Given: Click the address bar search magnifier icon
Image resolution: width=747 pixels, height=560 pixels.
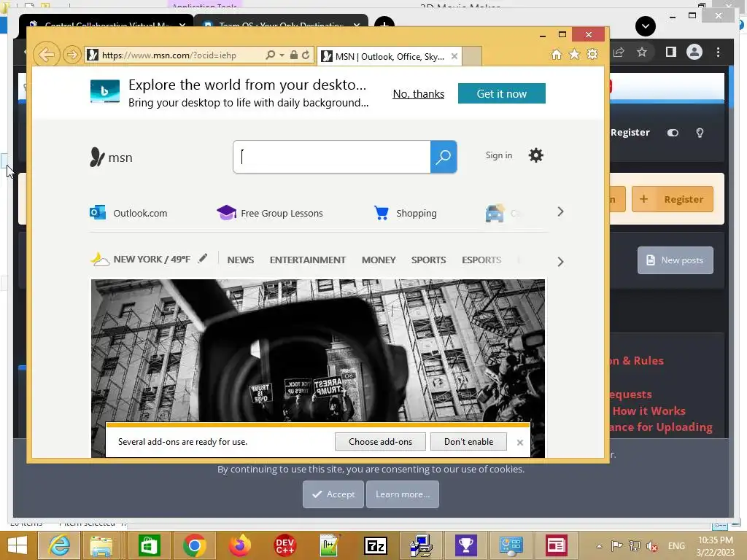Looking at the screenshot, I should point(270,55).
